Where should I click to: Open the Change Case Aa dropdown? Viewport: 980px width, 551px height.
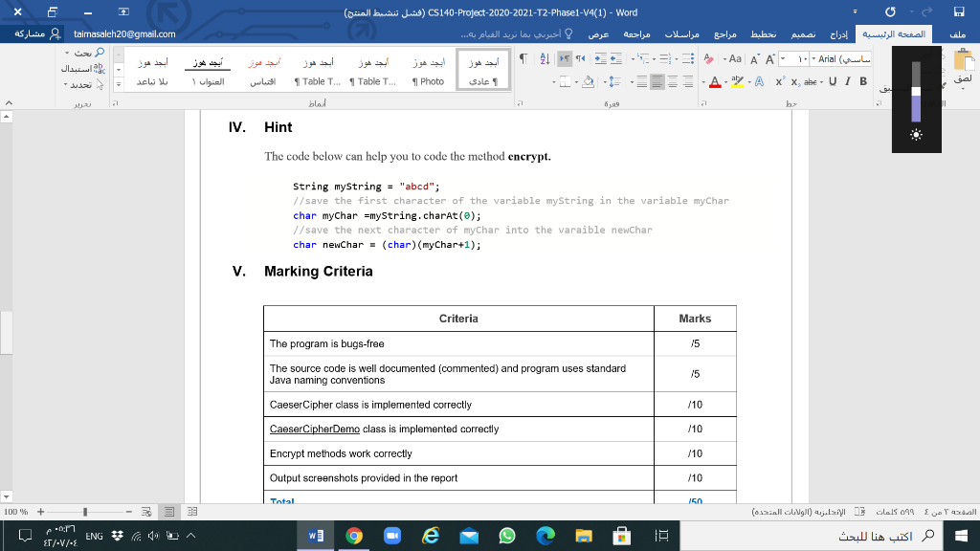point(733,59)
